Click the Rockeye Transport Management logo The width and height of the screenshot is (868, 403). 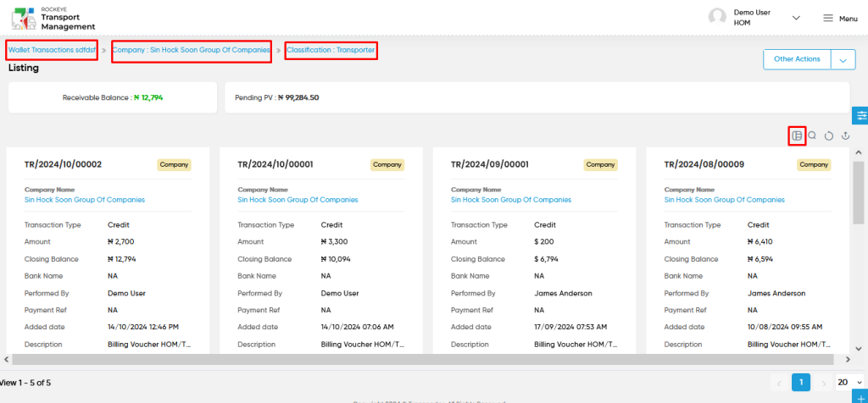[53, 19]
